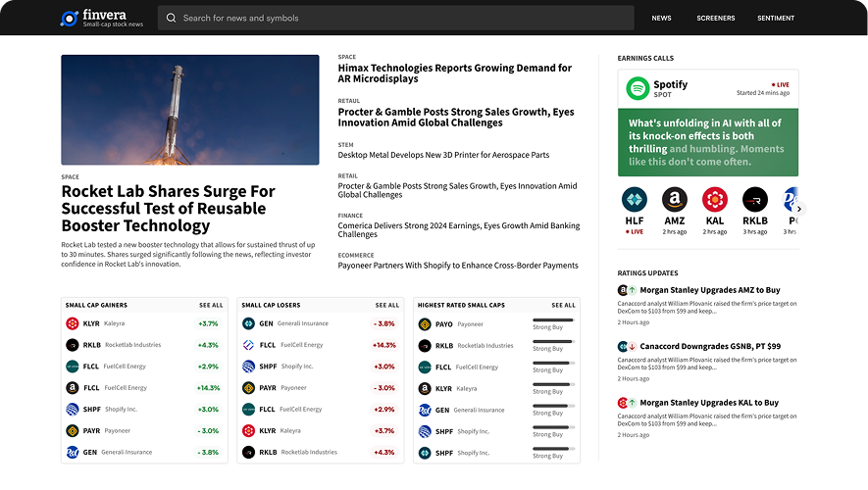Click PAYR logo icon in Small Cap Losers

[248, 388]
